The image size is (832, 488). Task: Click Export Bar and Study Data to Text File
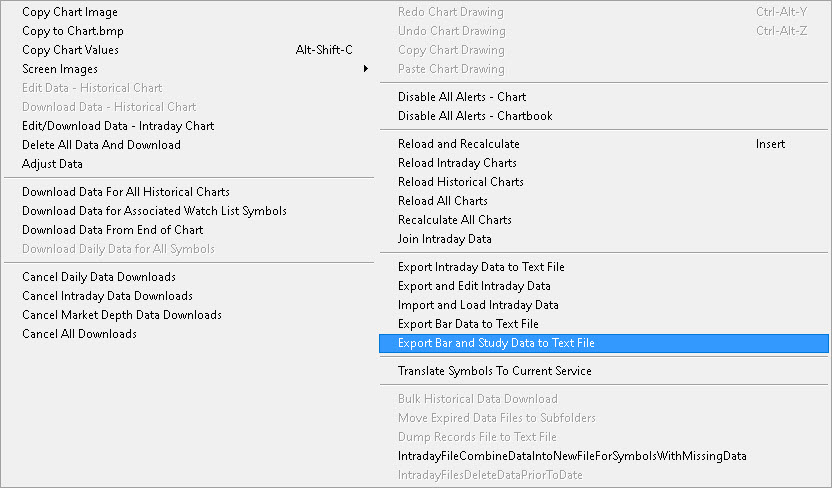[496, 343]
